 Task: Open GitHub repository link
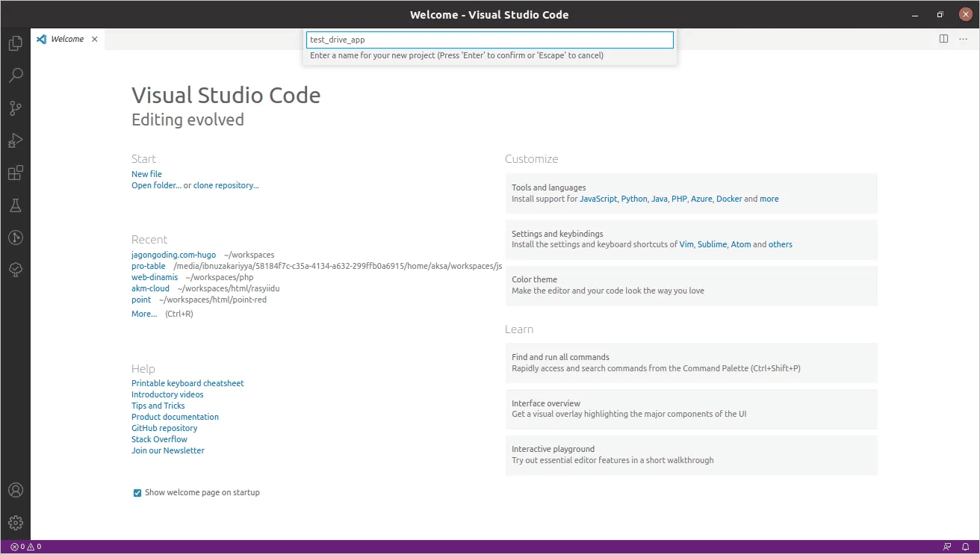click(164, 428)
